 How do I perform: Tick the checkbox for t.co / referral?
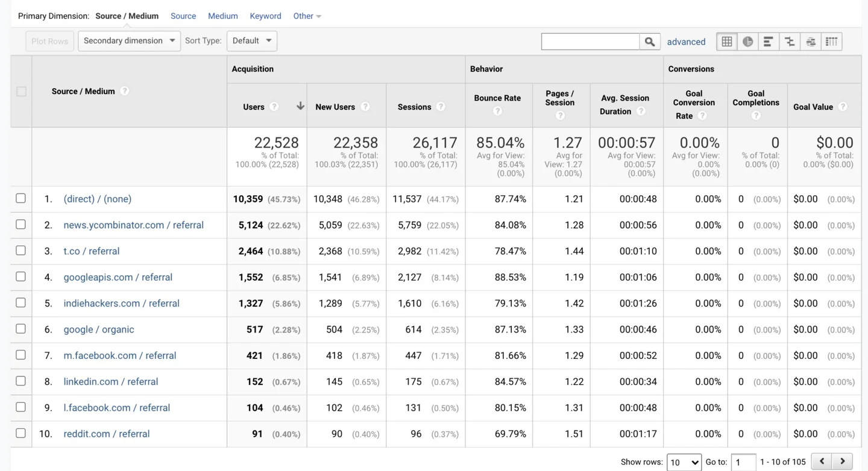(21, 251)
